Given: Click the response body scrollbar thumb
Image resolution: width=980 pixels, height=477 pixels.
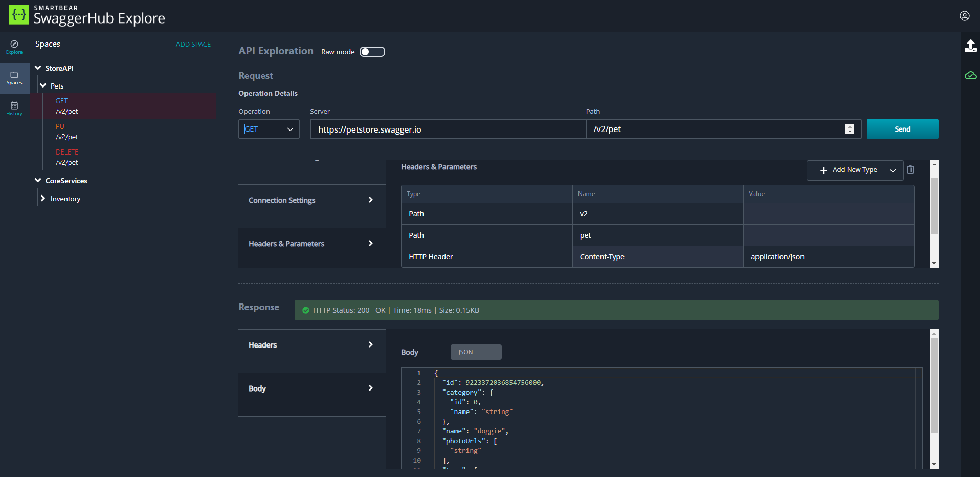Looking at the screenshot, I should click(934, 385).
